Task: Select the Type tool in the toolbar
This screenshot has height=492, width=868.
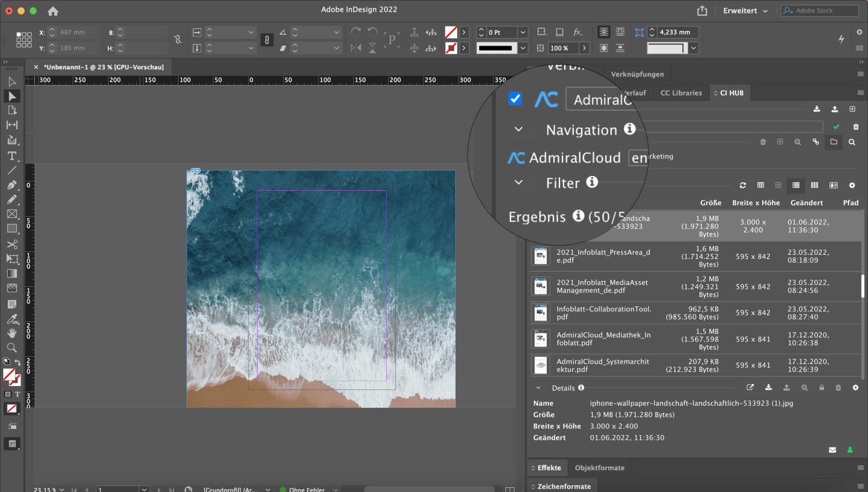Action: [12, 156]
